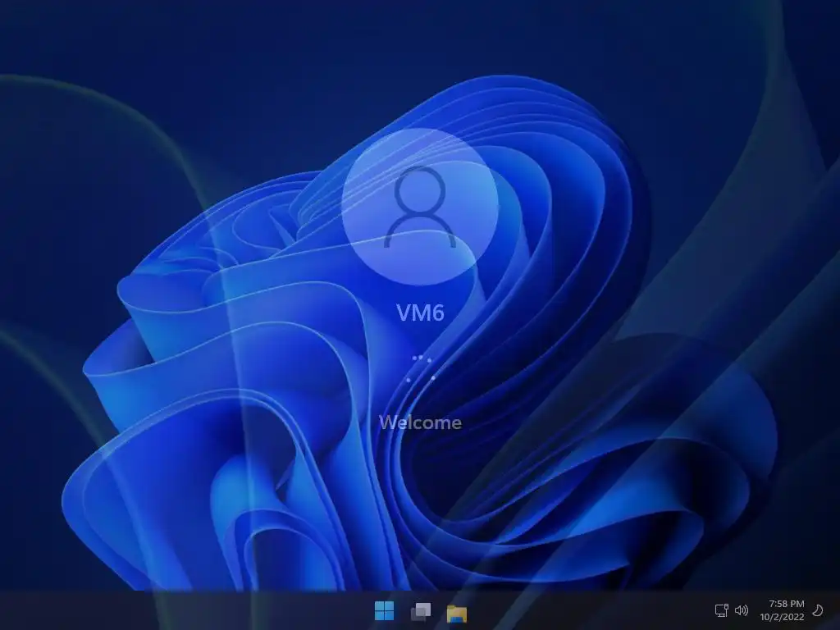Click the VM6 user avatar picture

point(420,206)
